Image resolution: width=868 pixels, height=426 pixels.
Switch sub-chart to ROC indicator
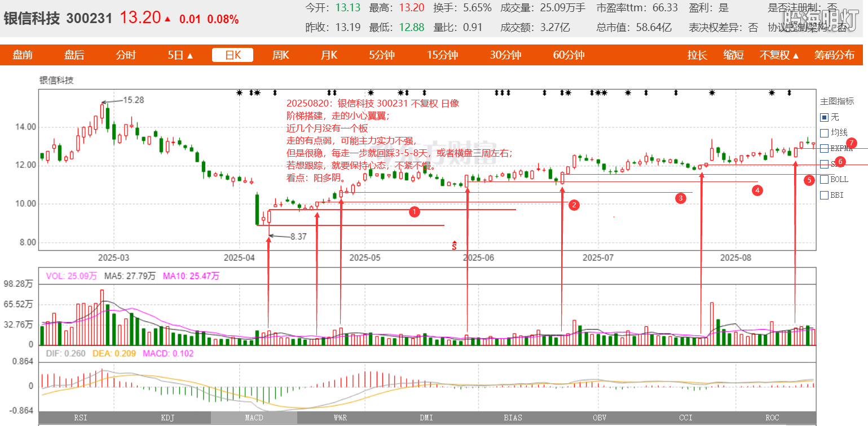pyautogui.click(x=772, y=418)
